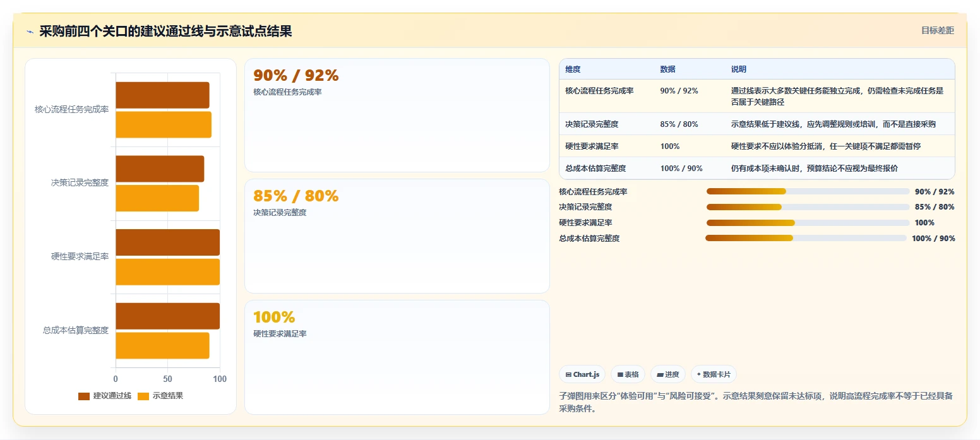
Task: Click the 决策记录完整度 progress bar
Action: point(808,207)
